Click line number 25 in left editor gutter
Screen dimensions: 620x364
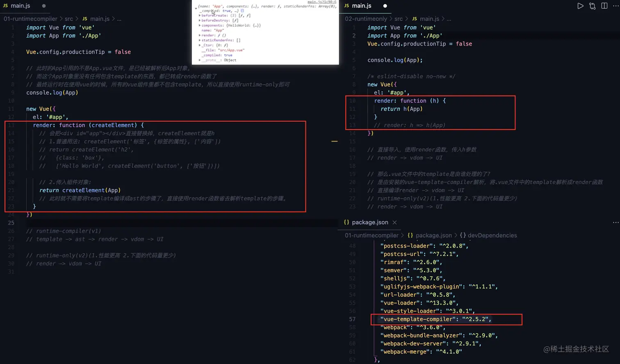pos(11,223)
